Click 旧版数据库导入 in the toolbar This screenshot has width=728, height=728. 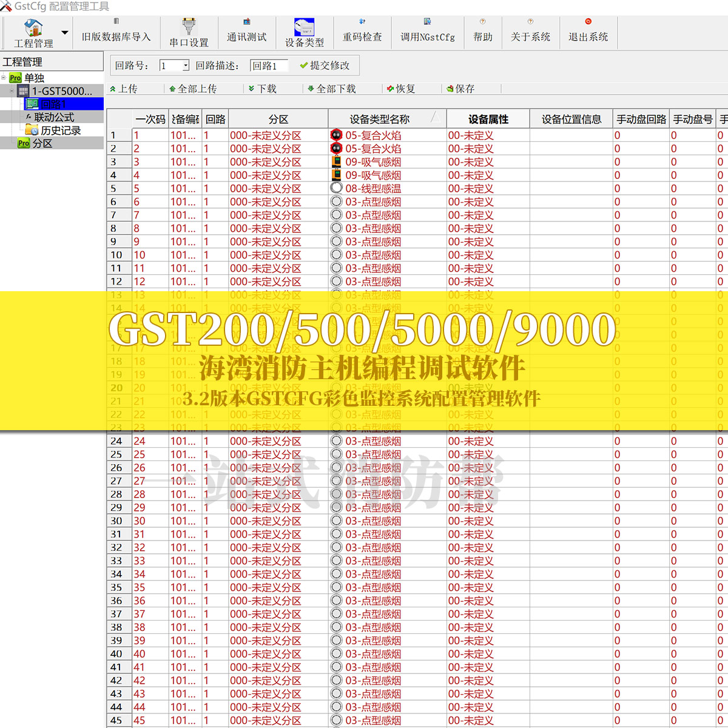coord(115,31)
